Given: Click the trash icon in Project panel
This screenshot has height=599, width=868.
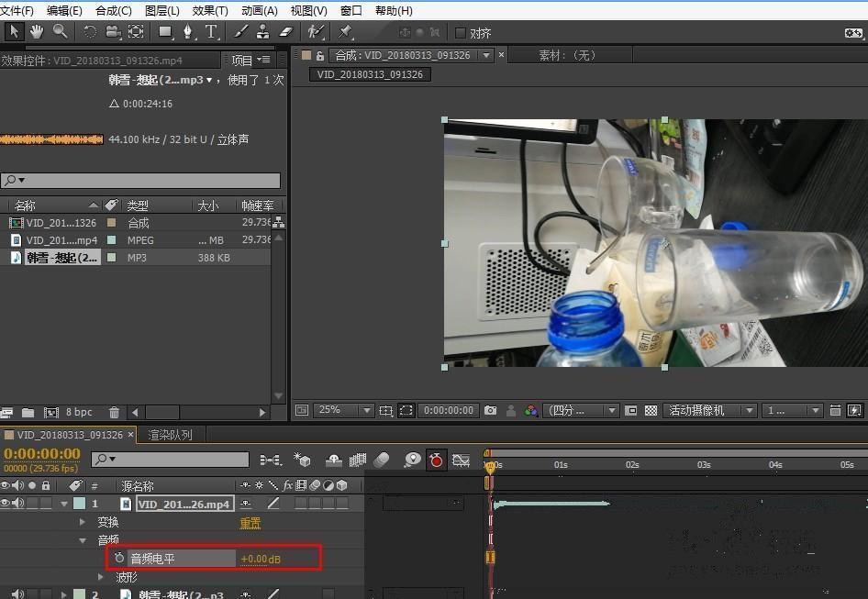Looking at the screenshot, I should click(x=114, y=413).
